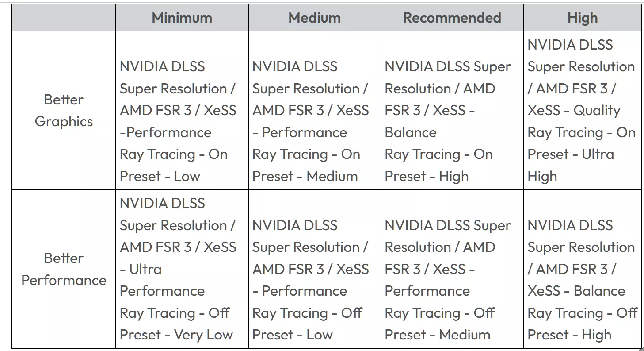Select the Recommended column header

click(452, 18)
